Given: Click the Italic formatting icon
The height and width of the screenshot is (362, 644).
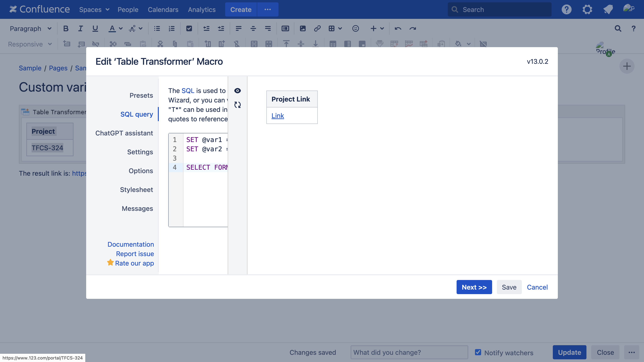Looking at the screenshot, I should (x=80, y=28).
